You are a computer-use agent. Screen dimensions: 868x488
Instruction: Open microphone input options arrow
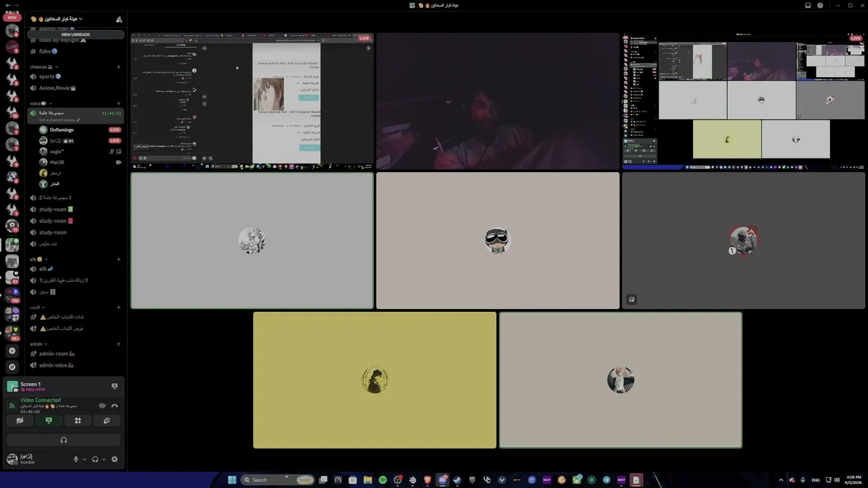tap(84, 459)
